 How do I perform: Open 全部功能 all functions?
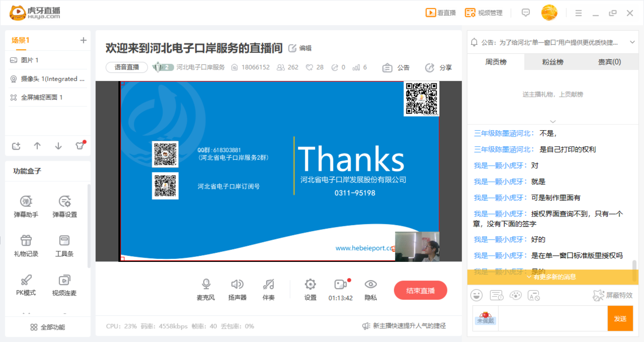coord(48,327)
